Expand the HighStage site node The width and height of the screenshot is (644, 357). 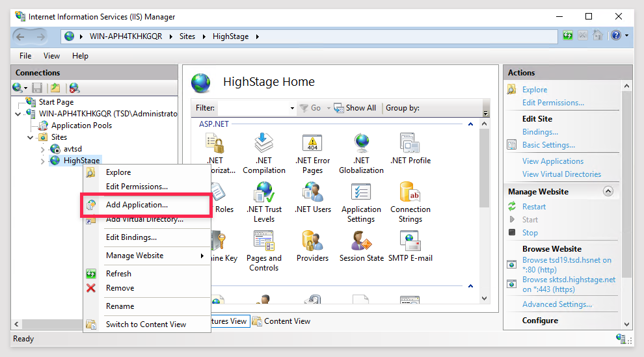point(43,161)
